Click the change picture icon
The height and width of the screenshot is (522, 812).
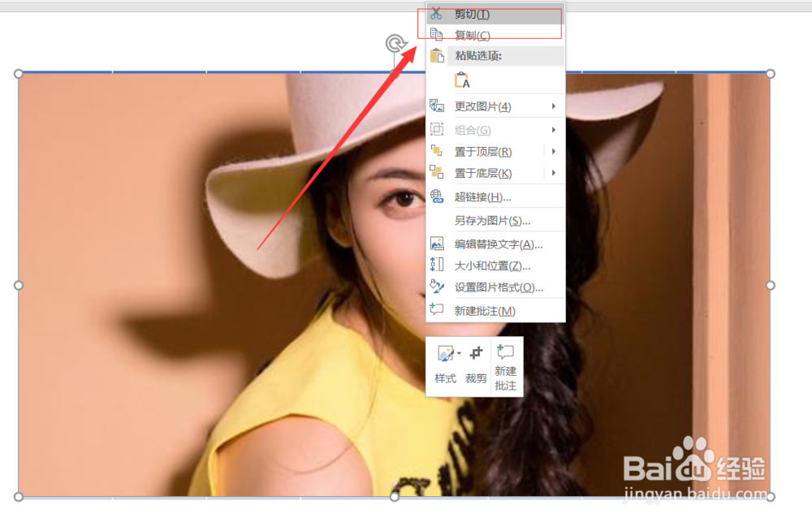point(437,106)
